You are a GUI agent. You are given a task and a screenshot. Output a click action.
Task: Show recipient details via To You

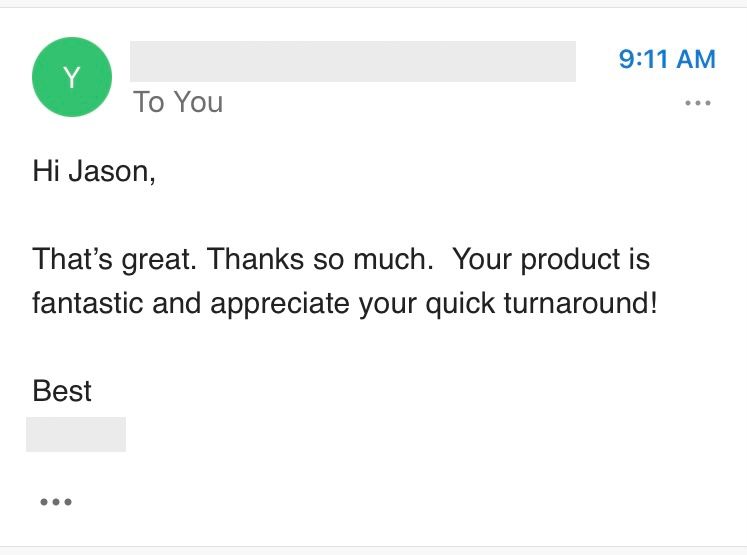[x=178, y=102]
